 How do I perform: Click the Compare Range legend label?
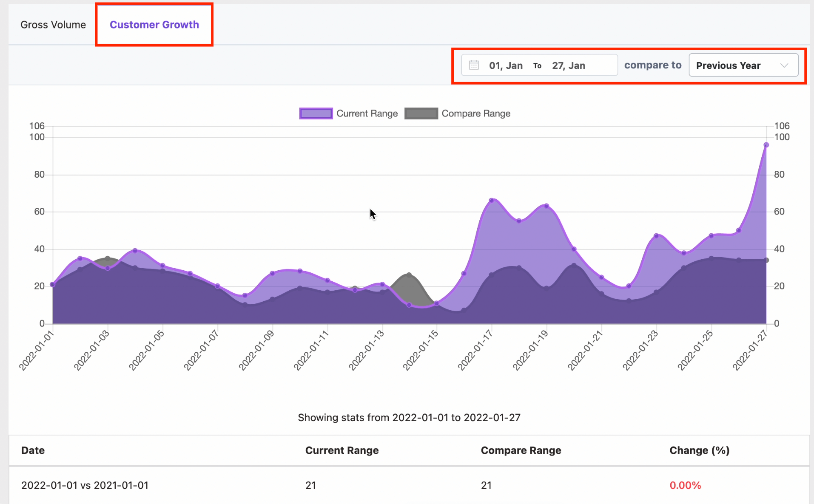(476, 113)
